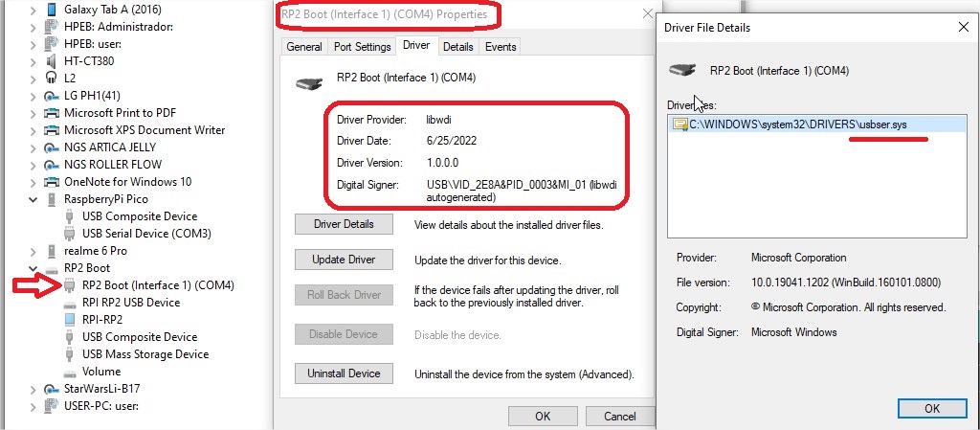
Task: Select the usbser.sys driver file row
Action: click(817, 124)
